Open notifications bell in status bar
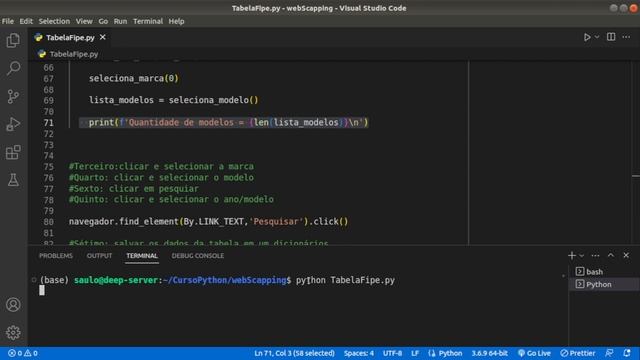Image resolution: width=640 pixels, height=360 pixels. point(627,353)
